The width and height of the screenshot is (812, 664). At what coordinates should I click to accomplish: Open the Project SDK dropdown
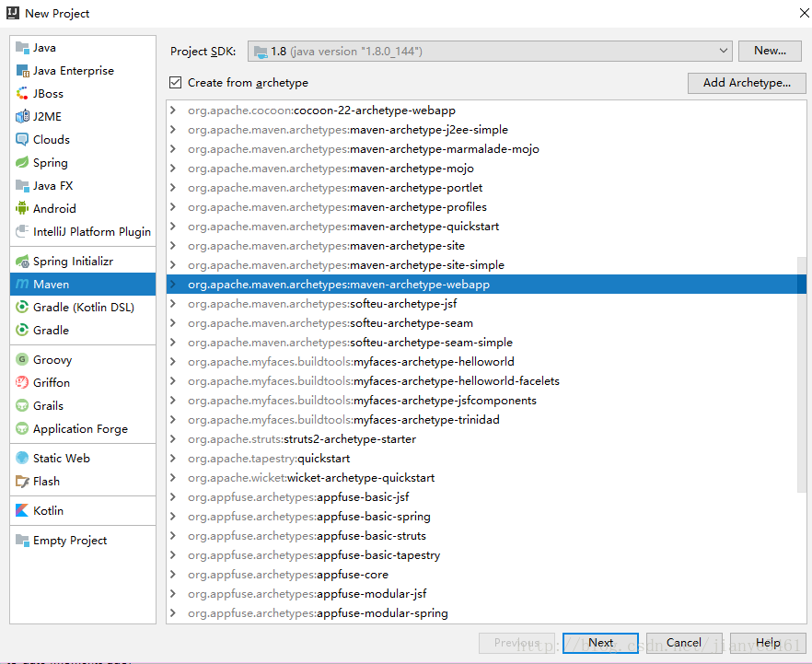click(x=490, y=52)
